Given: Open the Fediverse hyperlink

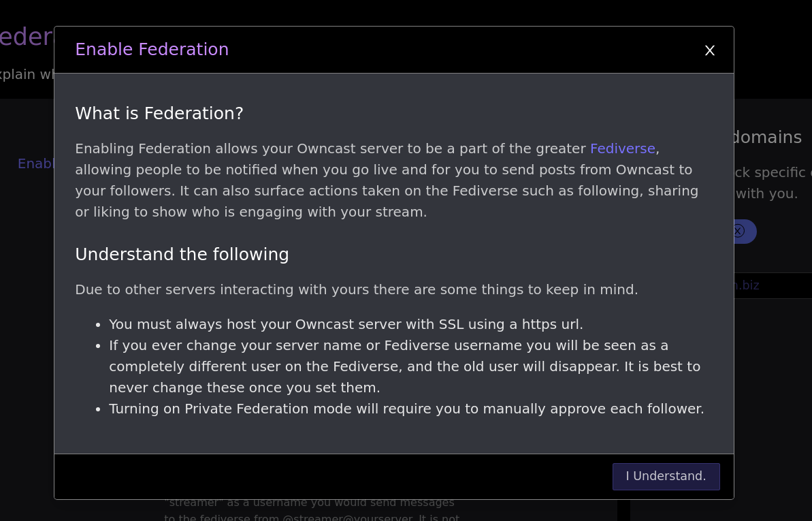Looking at the screenshot, I should (x=622, y=148).
